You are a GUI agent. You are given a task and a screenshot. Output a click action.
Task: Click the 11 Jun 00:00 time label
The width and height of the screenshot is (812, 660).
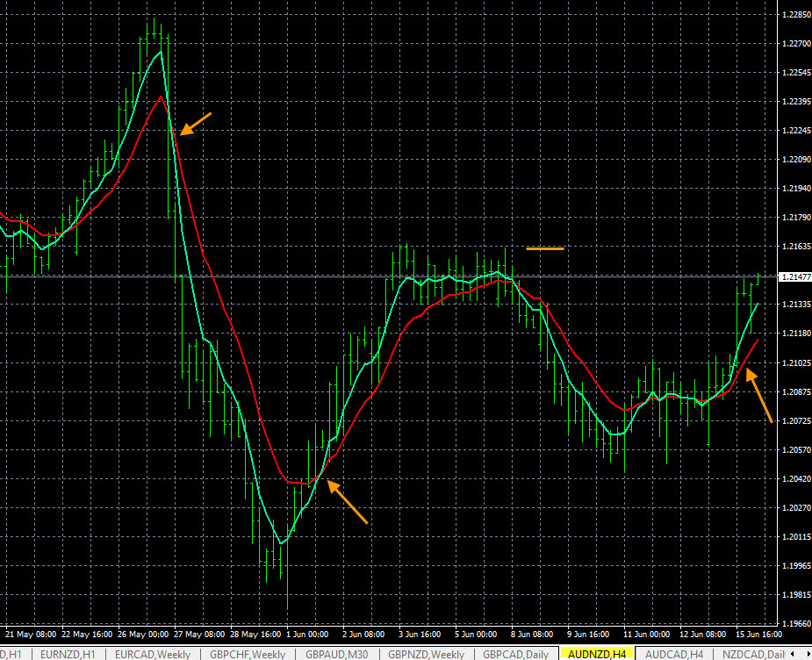click(647, 635)
